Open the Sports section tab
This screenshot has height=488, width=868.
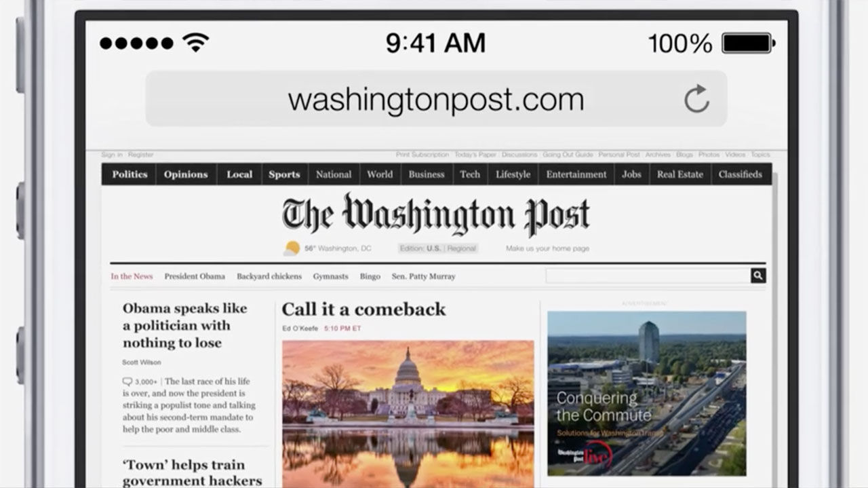point(284,174)
